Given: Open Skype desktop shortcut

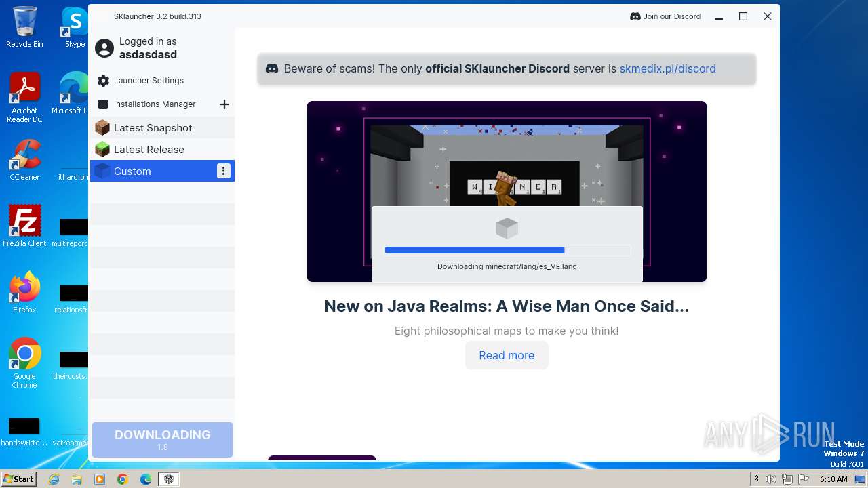Looking at the screenshot, I should pos(75,27).
